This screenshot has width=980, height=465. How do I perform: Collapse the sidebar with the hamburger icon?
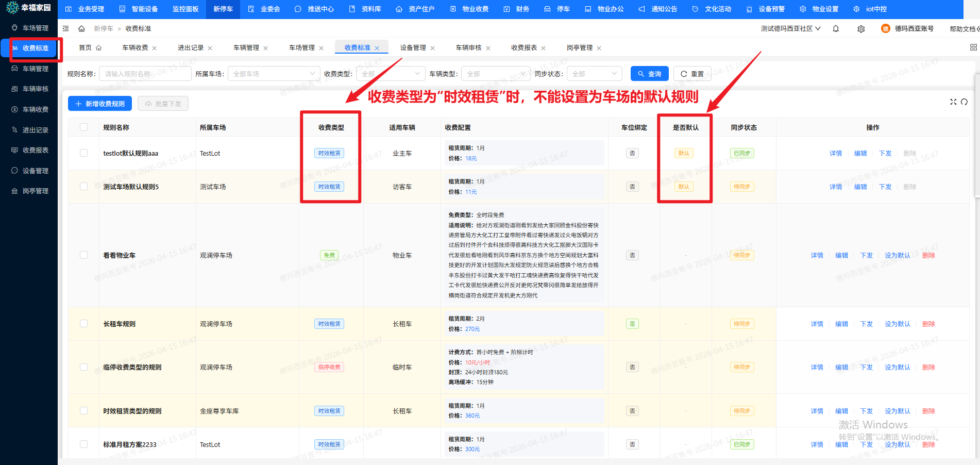point(66,29)
